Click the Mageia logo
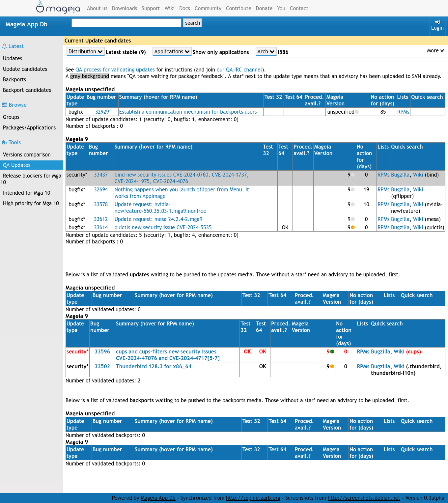Screen dimensions: 448x503 pos(58,7)
